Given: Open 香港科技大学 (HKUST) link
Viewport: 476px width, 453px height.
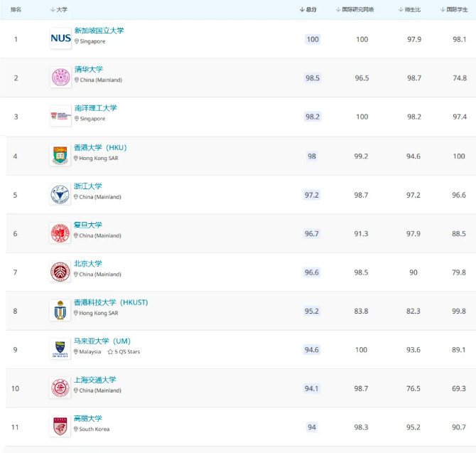Looking at the screenshot, I should click(111, 302).
